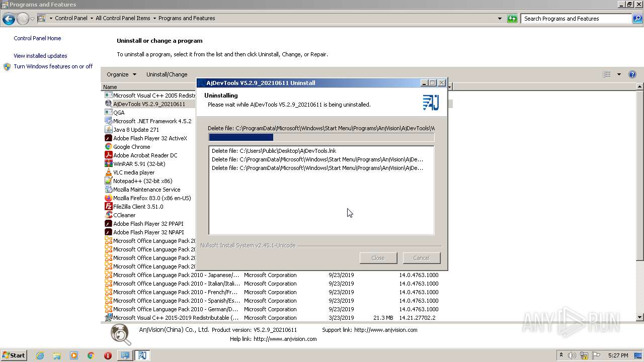Select Adobe Flash Player 32 ActiveX entry
The width and height of the screenshot is (644, 362).
(150, 138)
